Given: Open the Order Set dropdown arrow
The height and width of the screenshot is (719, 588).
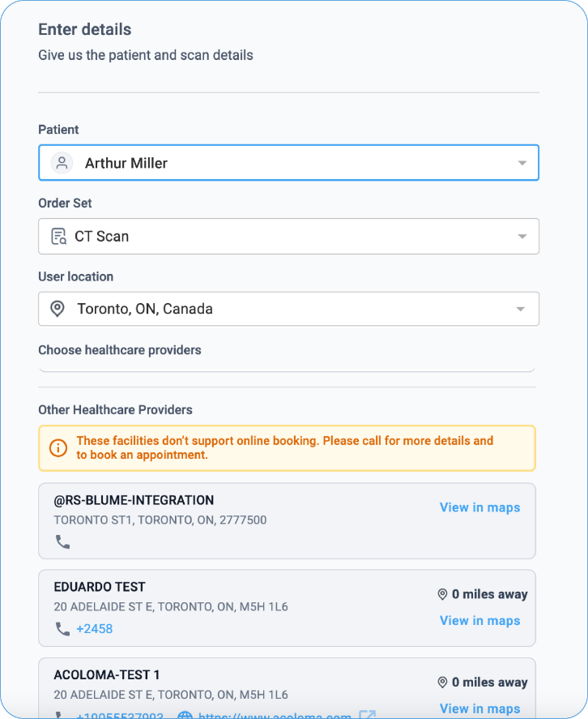Looking at the screenshot, I should tap(522, 237).
